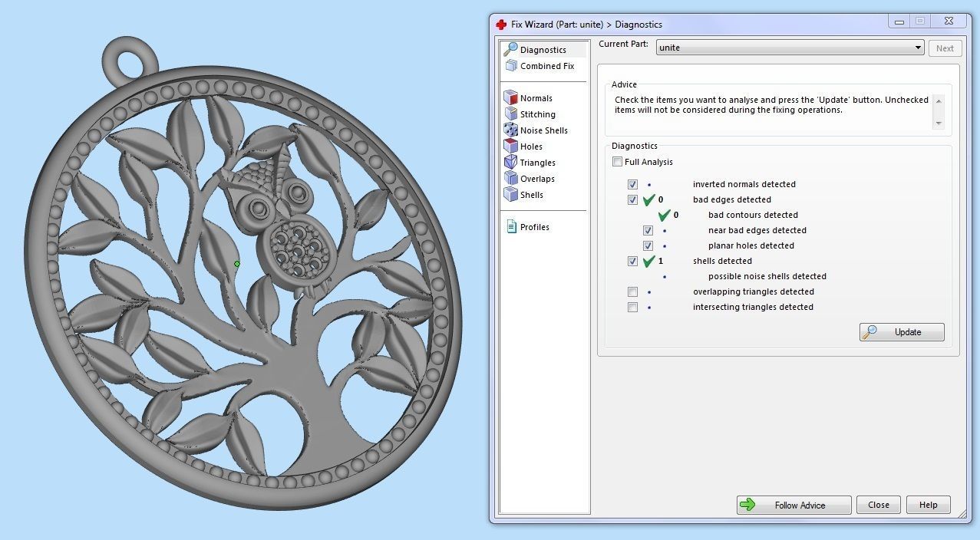Click Advice box scroll down arrow
980x540 pixels.
(x=938, y=123)
